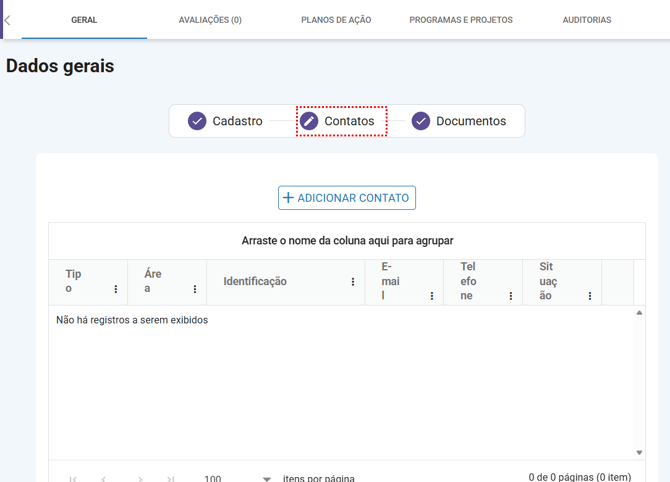Click the group-by column drop area
670x482 pixels.
tap(347, 241)
